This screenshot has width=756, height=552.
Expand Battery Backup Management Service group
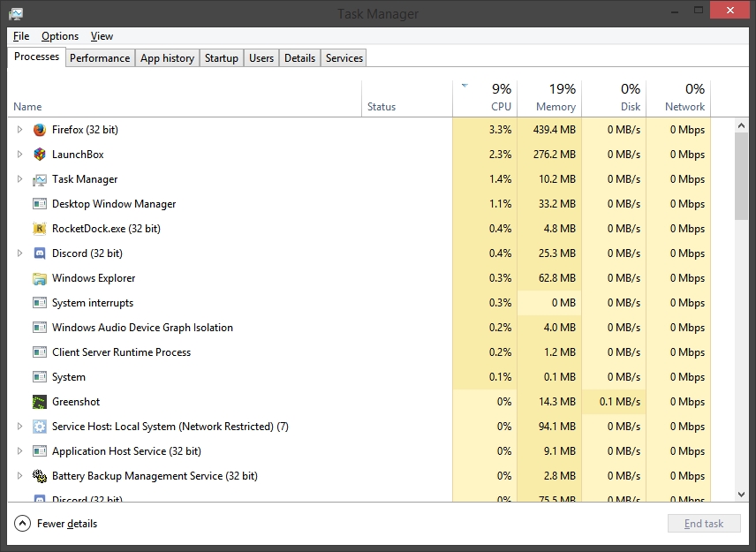click(19, 476)
